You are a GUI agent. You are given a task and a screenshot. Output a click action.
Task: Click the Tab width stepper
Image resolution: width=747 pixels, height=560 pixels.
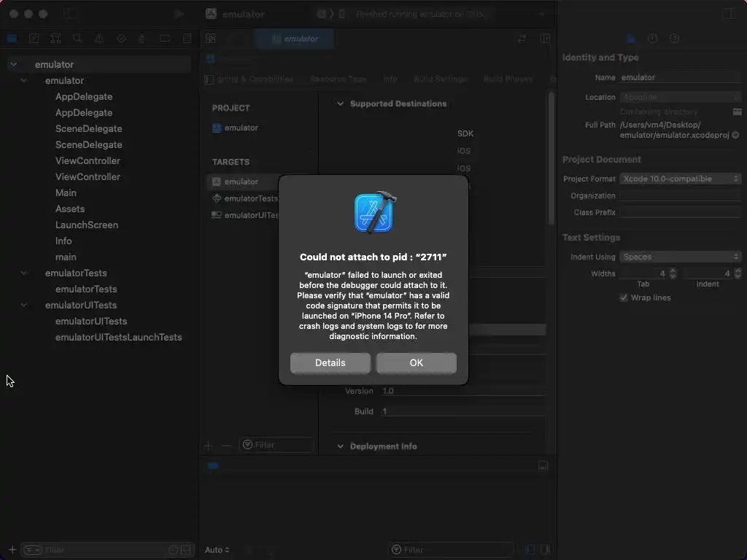click(x=673, y=273)
